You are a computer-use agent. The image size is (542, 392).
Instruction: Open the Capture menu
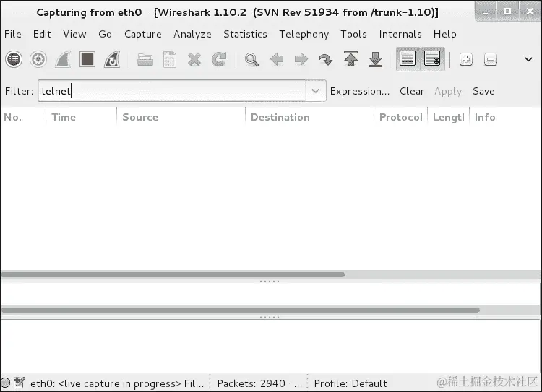click(143, 34)
